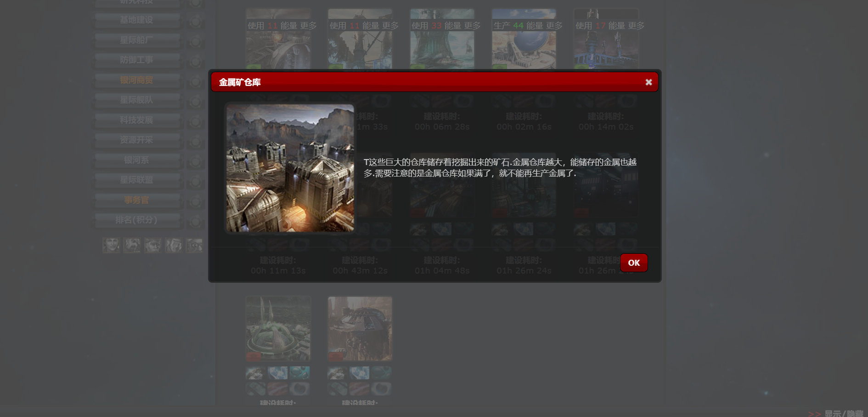Open the 星际舰队 menu item
868x417 pixels.
click(136, 100)
